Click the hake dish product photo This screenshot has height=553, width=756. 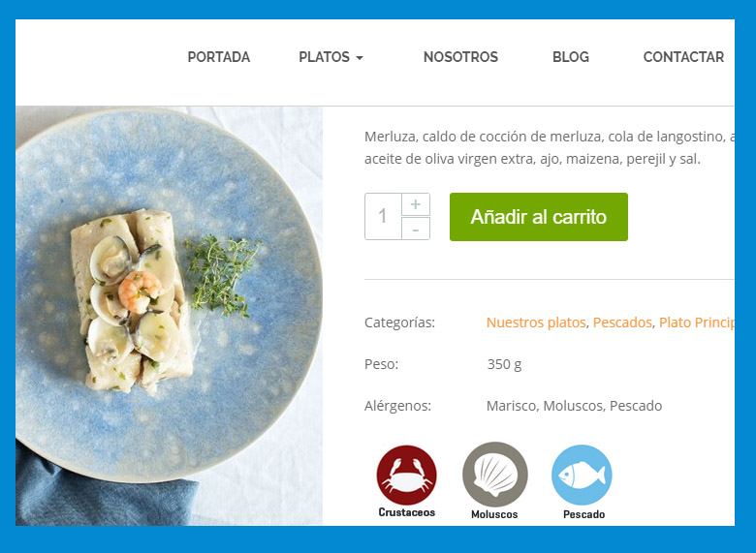click(169, 316)
